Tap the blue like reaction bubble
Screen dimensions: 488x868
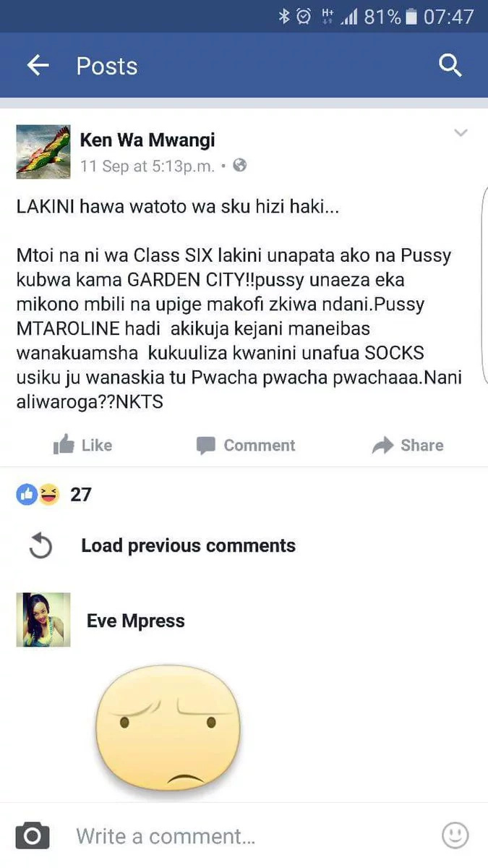[x=27, y=495]
